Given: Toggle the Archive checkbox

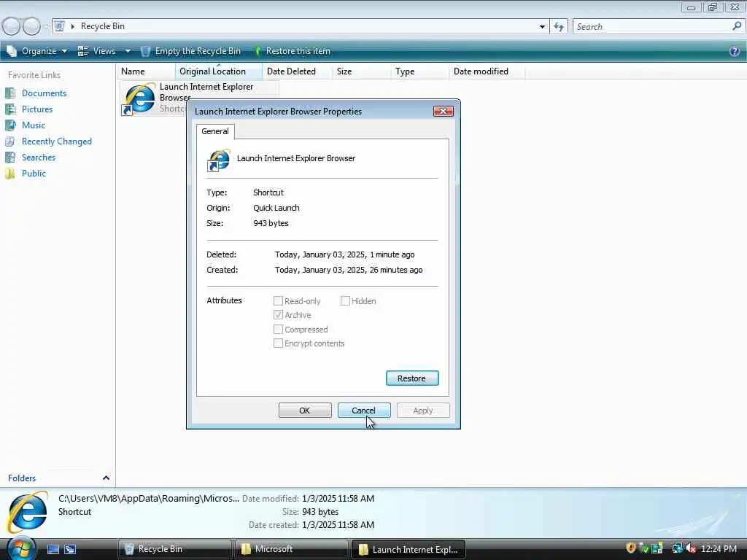Looking at the screenshot, I should pyautogui.click(x=278, y=315).
